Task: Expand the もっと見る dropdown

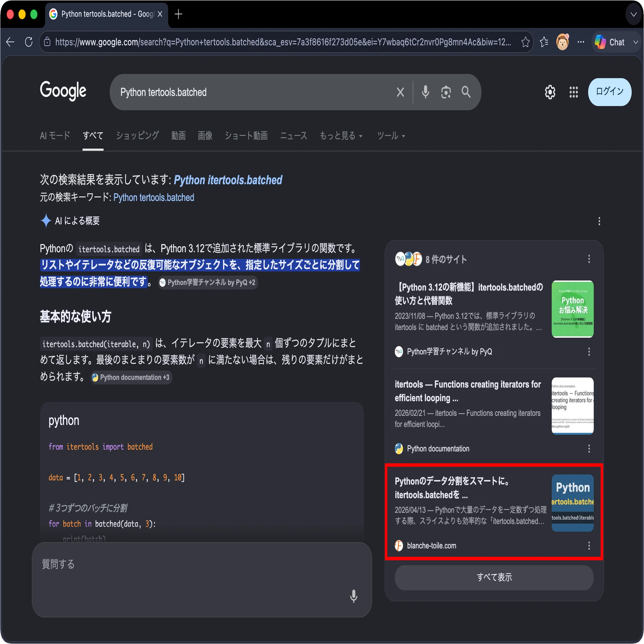Action: [x=341, y=136]
